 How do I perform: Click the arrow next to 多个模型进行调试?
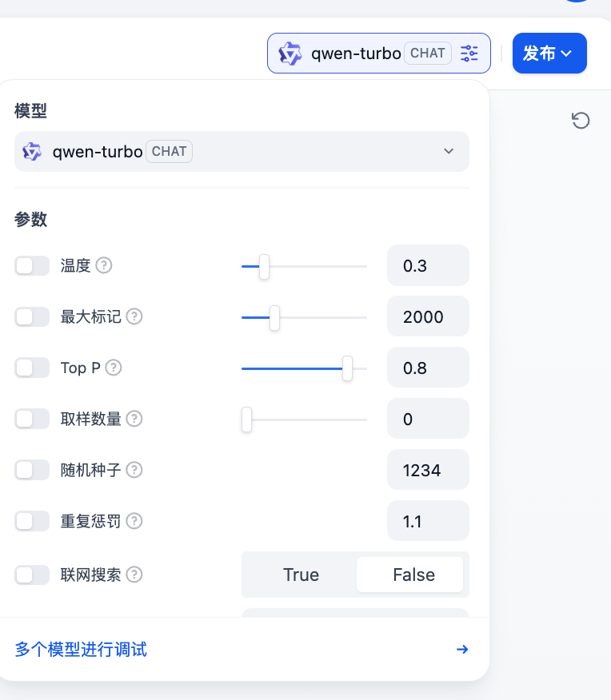point(461,649)
